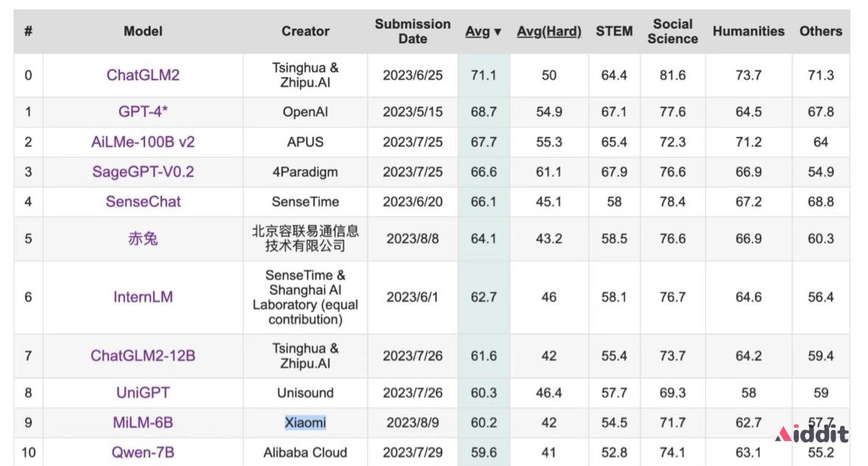Click the 北京容联易通信息技术有限公司 creator cell
The width and height of the screenshot is (868, 466).
(x=305, y=239)
